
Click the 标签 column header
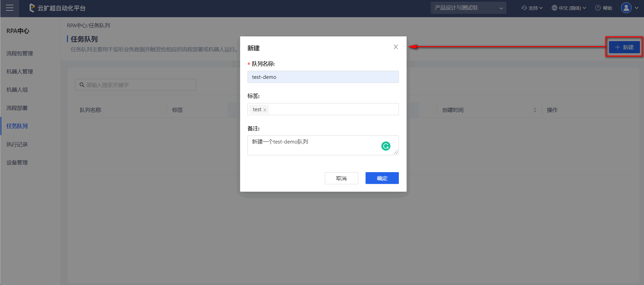pyautogui.click(x=178, y=110)
